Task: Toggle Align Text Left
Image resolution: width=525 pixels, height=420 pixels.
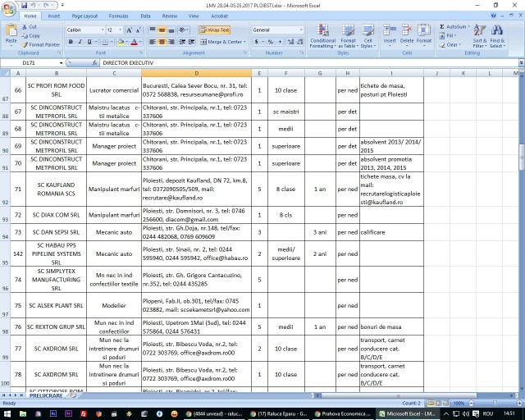Action: (x=153, y=42)
